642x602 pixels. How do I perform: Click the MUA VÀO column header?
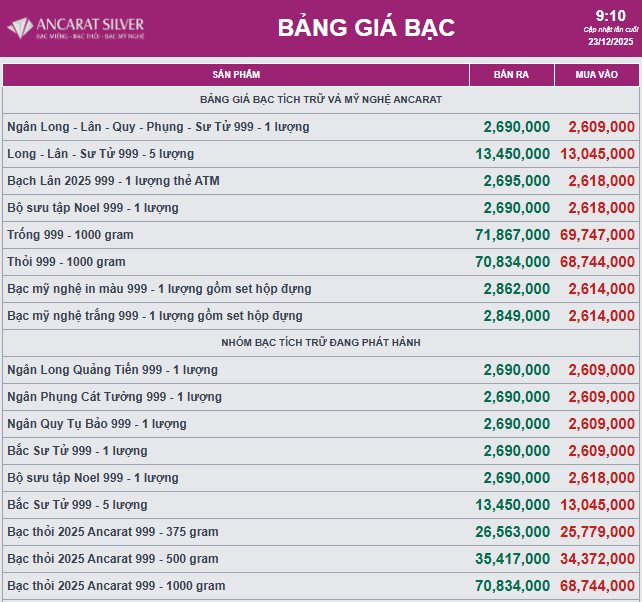tap(596, 75)
